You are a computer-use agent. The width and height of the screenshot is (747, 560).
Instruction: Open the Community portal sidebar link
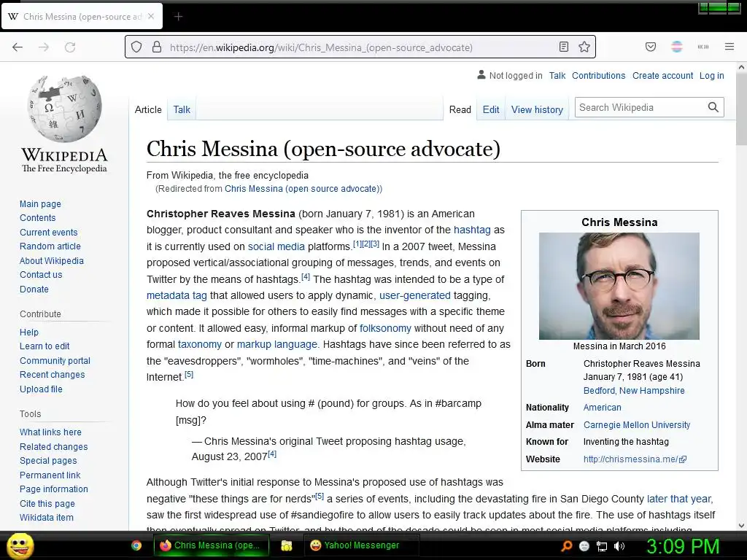[x=55, y=360]
